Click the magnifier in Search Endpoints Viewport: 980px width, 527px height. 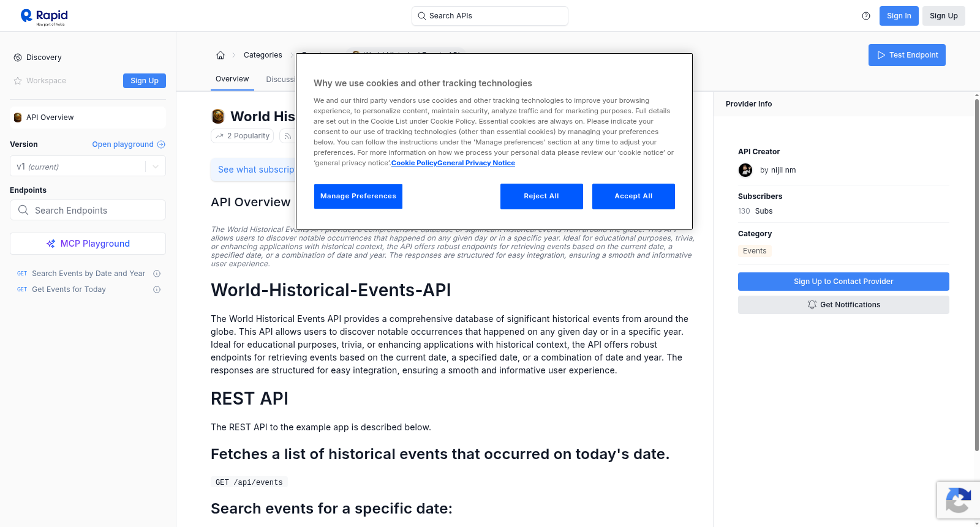[23, 210]
